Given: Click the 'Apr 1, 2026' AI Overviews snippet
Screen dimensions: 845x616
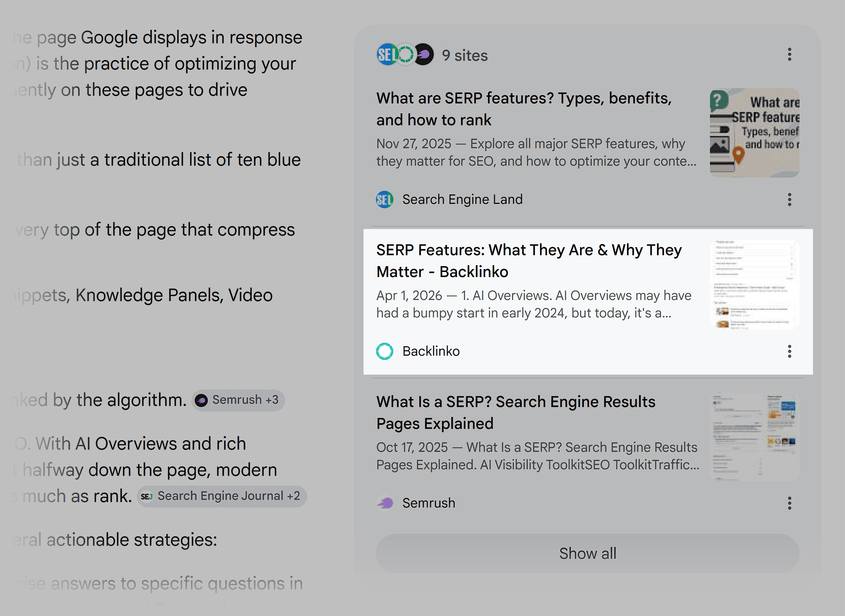Looking at the screenshot, I should [x=533, y=304].
